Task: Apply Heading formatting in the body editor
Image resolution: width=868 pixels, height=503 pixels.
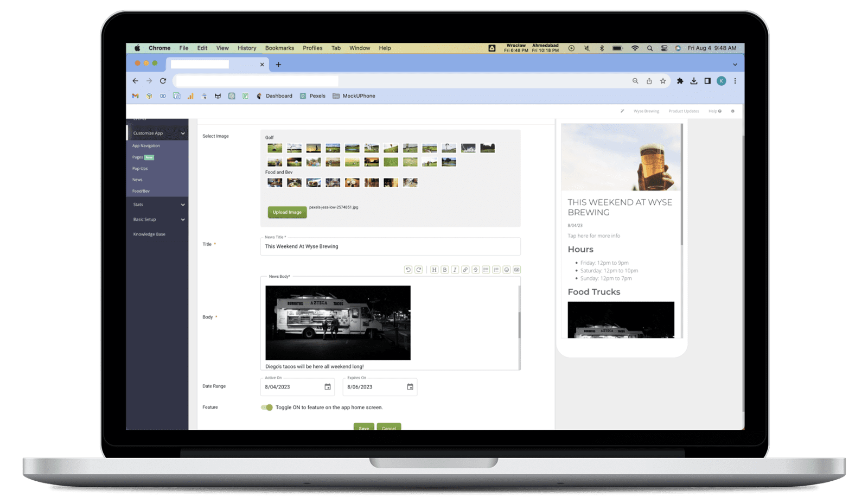Action: (433, 270)
